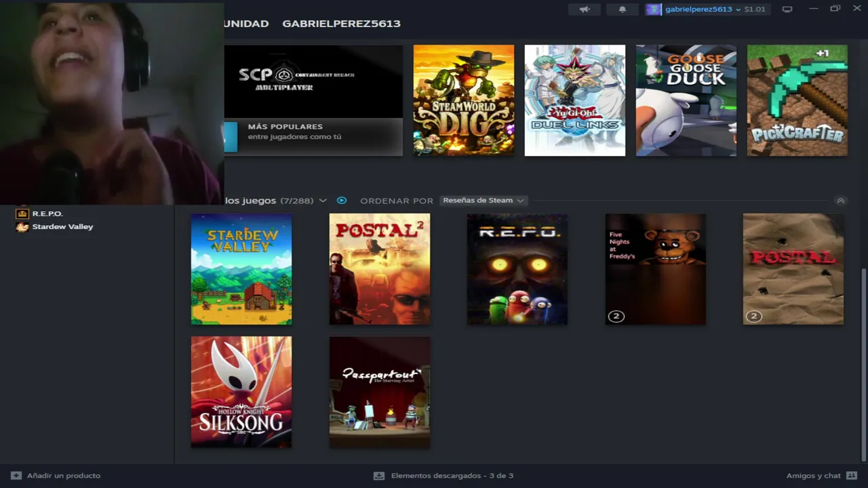Click the R.E.P.O. sidebar game icon
Viewport: 868px width, 488px height.
point(22,213)
